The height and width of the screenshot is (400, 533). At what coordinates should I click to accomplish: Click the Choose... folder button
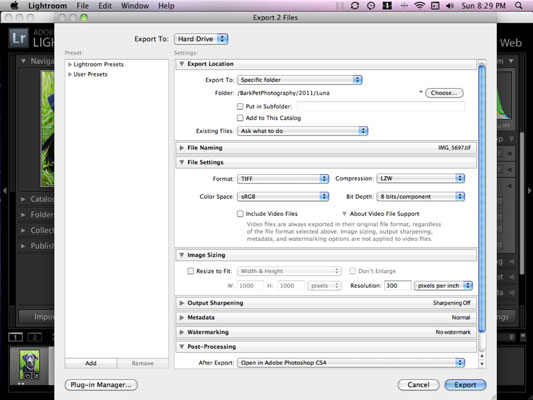coord(444,93)
